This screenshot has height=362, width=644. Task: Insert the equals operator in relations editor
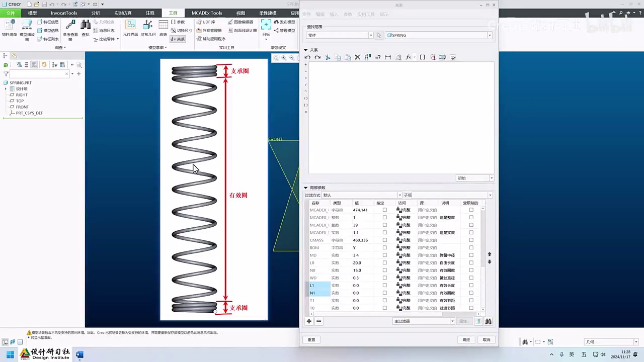[306, 112]
